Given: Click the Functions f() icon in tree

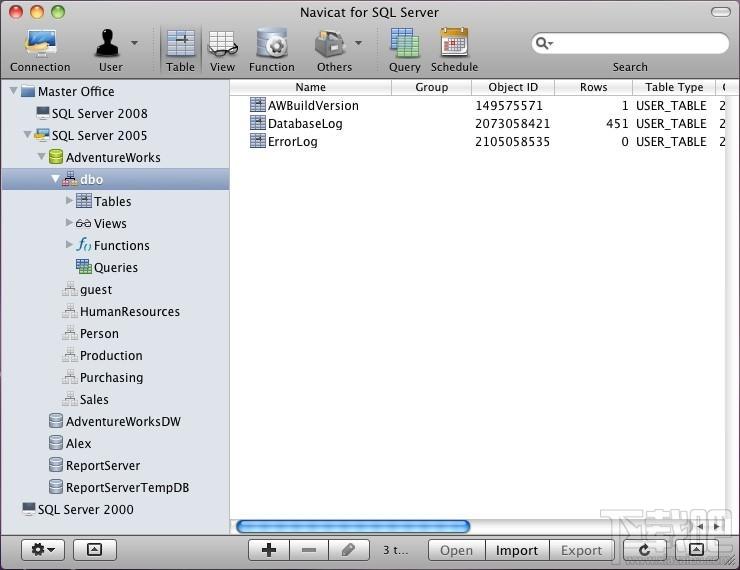Looking at the screenshot, I should point(84,244).
